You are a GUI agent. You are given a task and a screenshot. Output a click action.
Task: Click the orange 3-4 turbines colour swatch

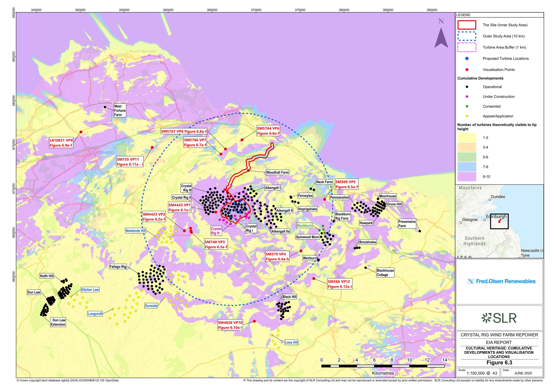click(467, 147)
